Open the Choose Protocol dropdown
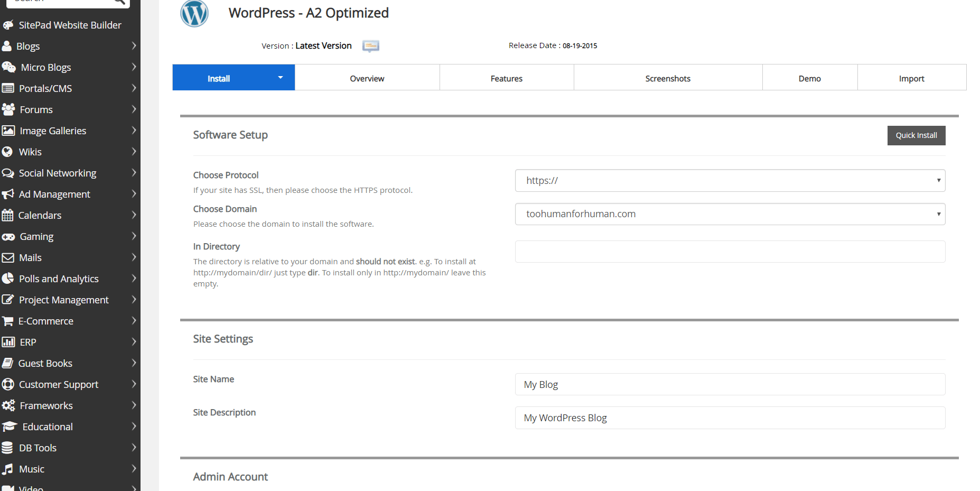This screenshot has width=980, height=491. coord(730,181)
